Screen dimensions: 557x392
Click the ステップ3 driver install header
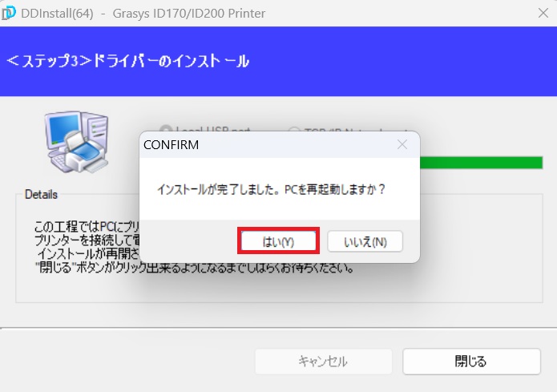tap(128, 61)
